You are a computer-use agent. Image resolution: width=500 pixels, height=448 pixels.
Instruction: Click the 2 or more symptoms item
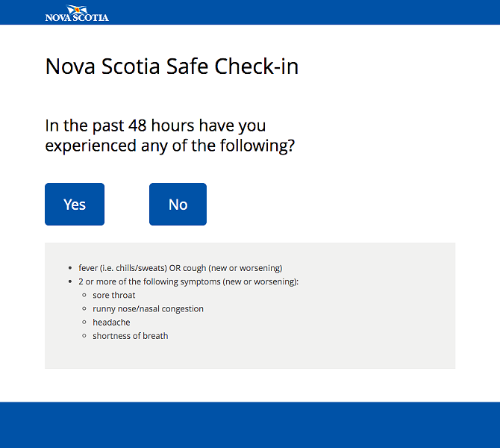click(x=189, y=281)
